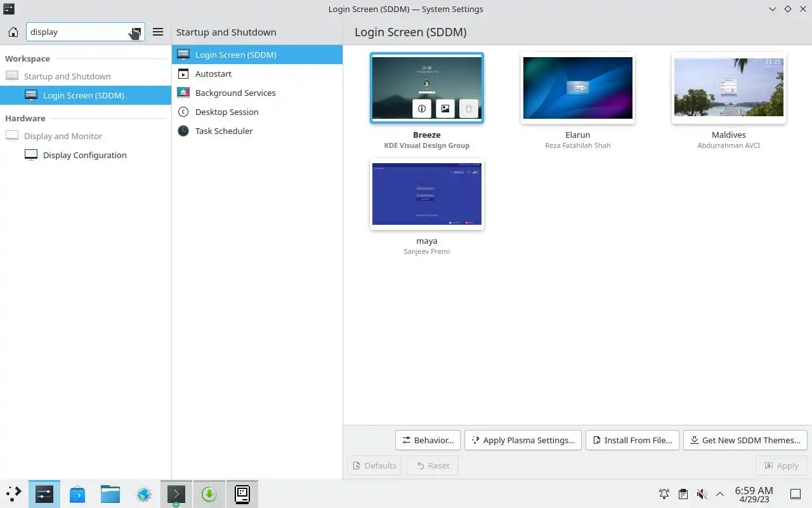The height and width of the screenshot is (508, 812).
Task: Show info for the Breeze theme
Action: (x=422, y=109)
